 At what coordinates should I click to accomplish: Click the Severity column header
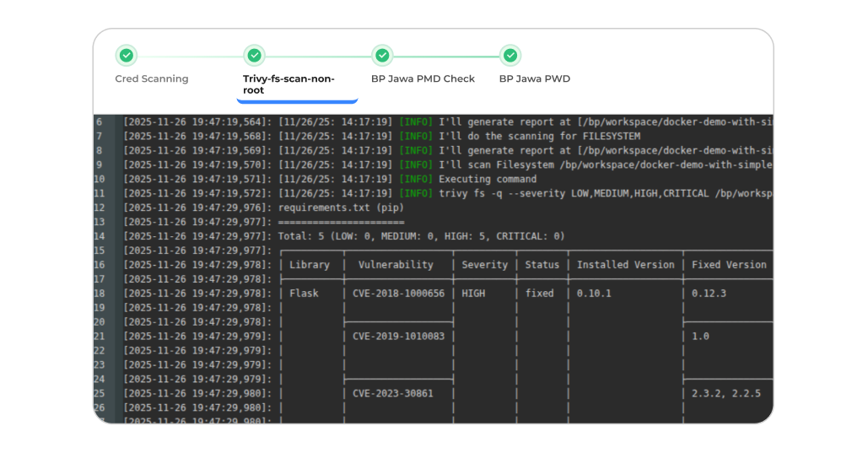484,265
